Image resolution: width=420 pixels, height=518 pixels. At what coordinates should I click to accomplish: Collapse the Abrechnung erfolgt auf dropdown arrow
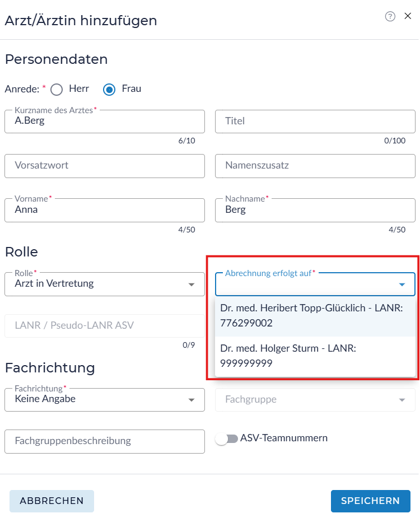tap(402, 284)
